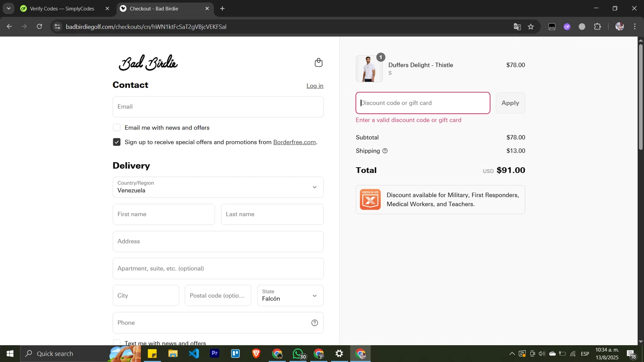Go back to the previous page
The height and width of the screenshot is (362, 644).
(x=9, y=27)
